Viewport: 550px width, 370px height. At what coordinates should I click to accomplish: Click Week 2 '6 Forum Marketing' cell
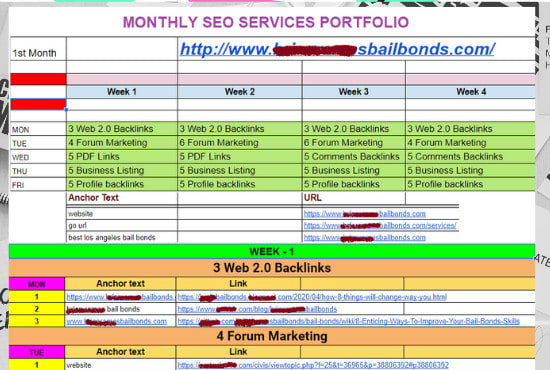coord(240,143)
